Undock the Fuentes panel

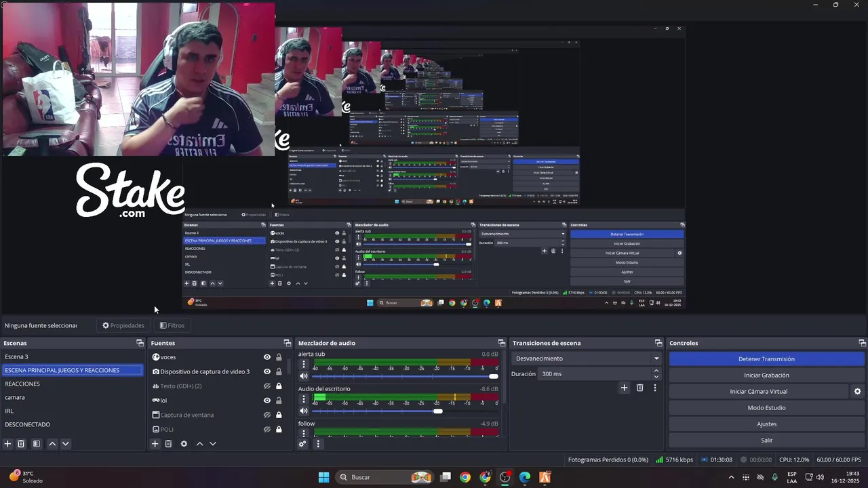(x=287, y=343)
